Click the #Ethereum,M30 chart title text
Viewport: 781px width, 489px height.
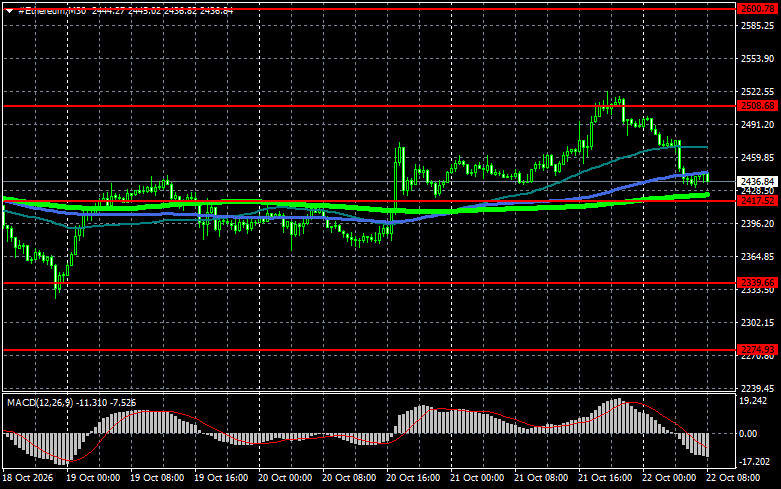point(52,10)
